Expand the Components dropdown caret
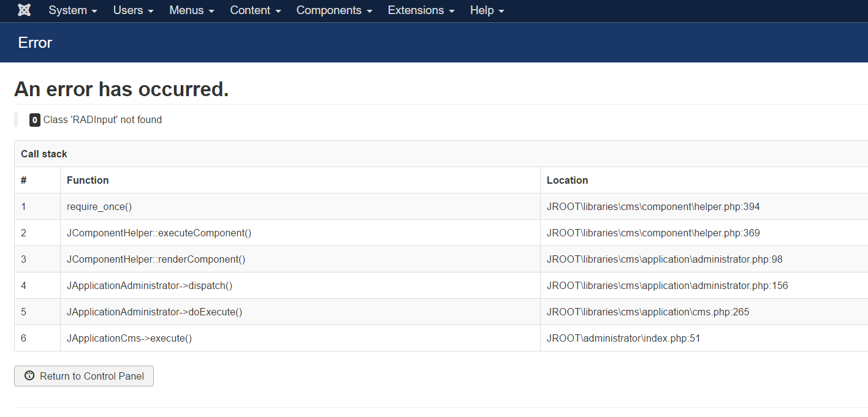Screen dimensions: 868x417 pos(370,12)
